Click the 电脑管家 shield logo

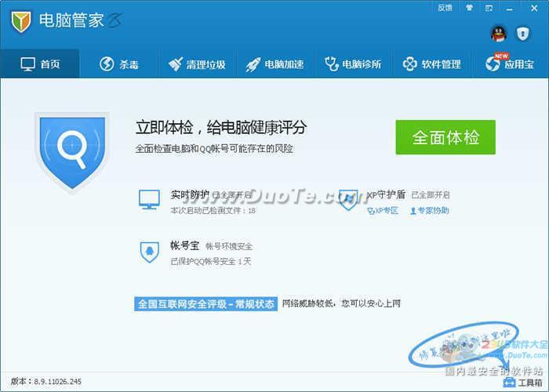(x=21, y=21)
